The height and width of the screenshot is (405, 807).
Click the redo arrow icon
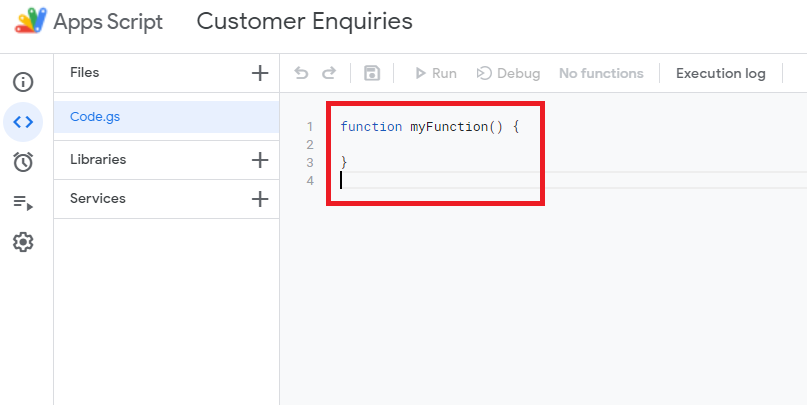coord(329,73)
